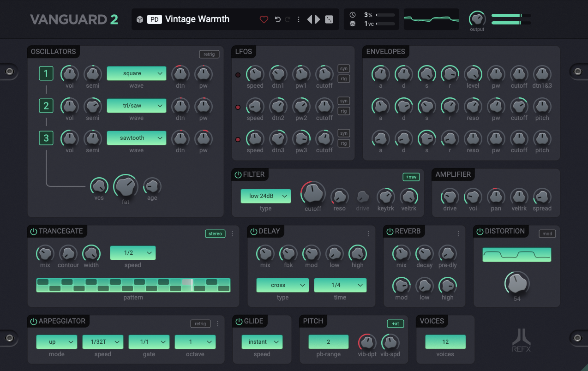
Task: Toggle the Filter power icon
Action: [238, 174]
